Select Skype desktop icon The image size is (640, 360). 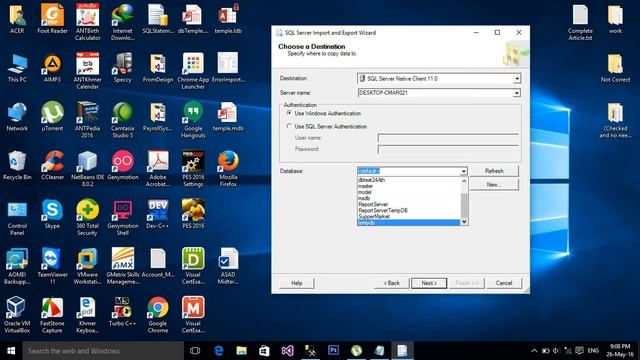52,213
